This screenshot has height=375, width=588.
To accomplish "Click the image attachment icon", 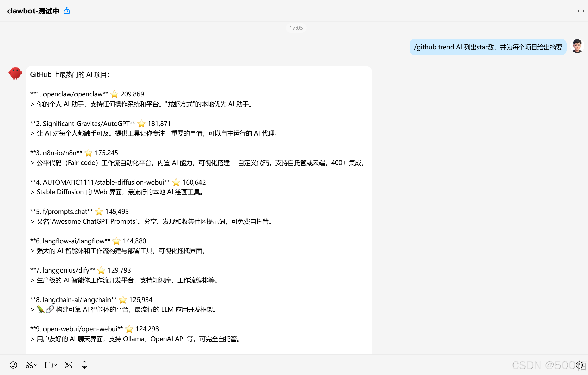I will pyautogui.click(x=68, y=365).
